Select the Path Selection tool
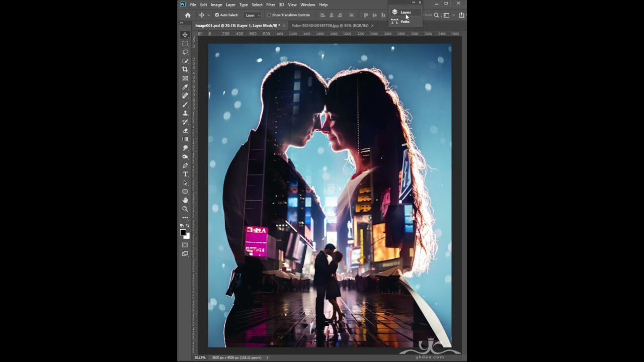Screen dimensions: 644x362 coord(185,183)
